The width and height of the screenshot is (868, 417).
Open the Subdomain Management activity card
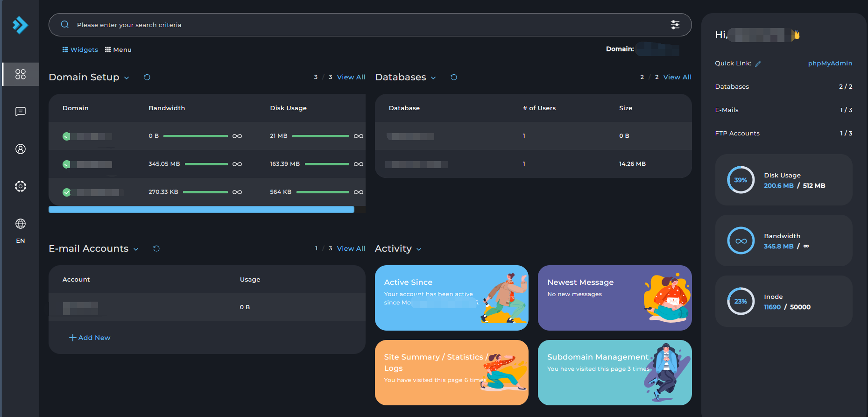(x=614, y=372)
